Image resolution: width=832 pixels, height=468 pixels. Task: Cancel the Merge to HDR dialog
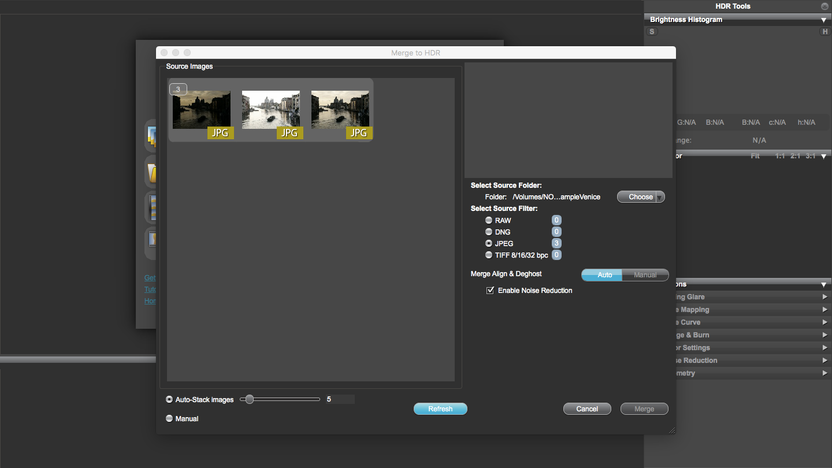[x=587, y=409]
